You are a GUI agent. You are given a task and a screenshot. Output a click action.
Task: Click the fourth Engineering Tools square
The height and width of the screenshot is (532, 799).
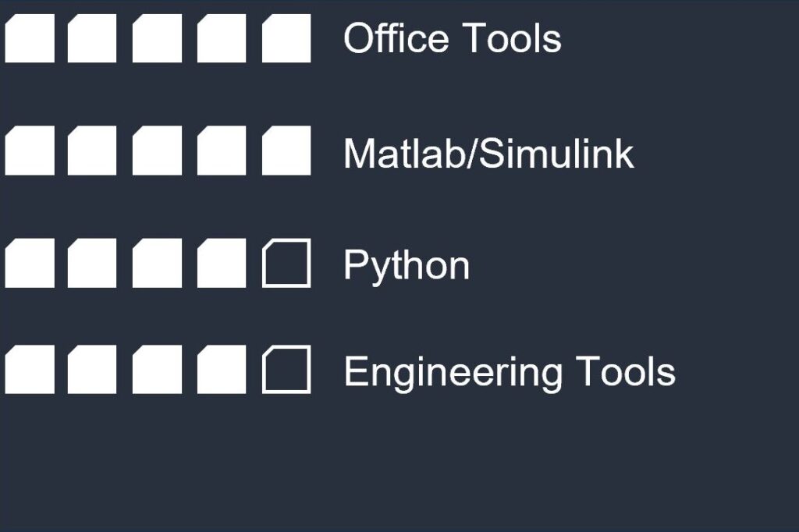(222, 370)
